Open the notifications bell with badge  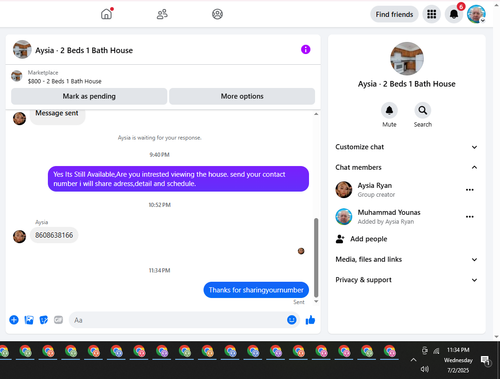(x=454, y=14)
